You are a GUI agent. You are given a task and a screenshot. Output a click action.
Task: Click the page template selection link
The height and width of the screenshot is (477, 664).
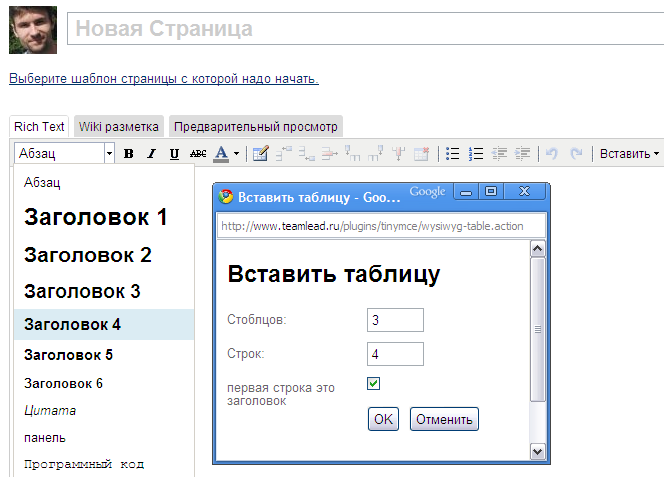pos(164,78)
